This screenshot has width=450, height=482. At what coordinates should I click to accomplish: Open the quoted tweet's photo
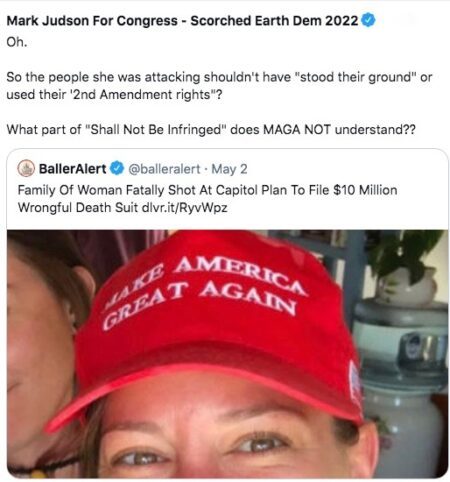point(227,354)
